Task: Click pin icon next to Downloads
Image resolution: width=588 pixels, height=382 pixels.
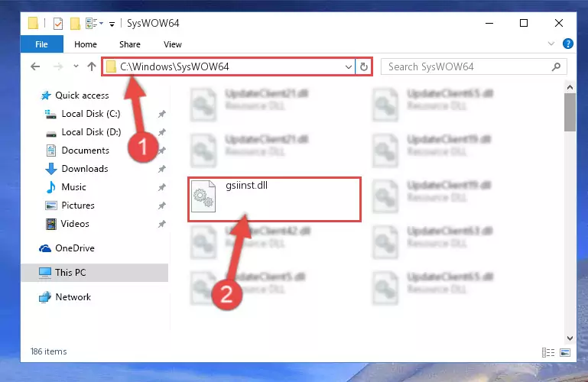Action: pos(161,169)
